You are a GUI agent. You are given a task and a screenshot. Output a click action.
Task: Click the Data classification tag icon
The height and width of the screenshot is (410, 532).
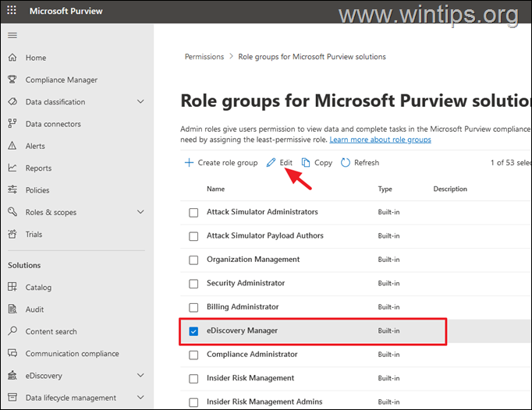point(12,101)
